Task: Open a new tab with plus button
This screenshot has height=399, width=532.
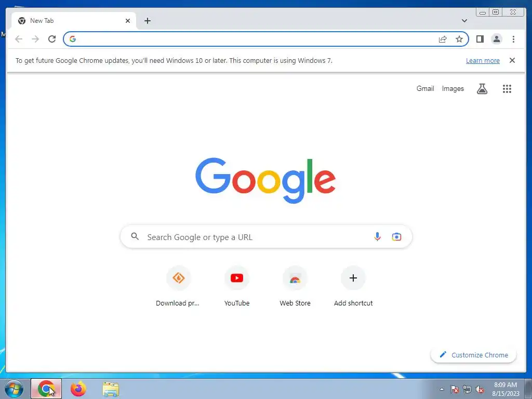Action: 147,21
